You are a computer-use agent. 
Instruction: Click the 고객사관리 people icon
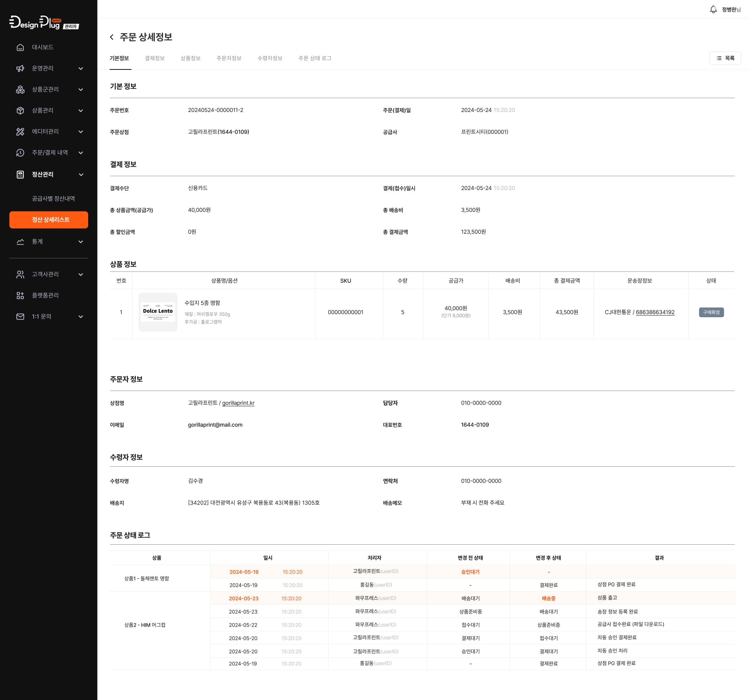pos(20,274)
